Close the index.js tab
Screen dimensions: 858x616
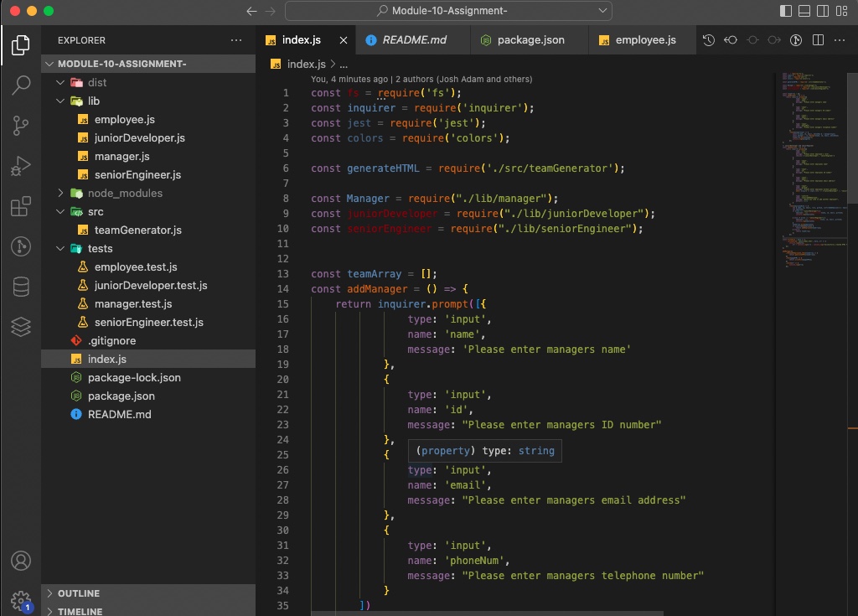tap(343, 40)
